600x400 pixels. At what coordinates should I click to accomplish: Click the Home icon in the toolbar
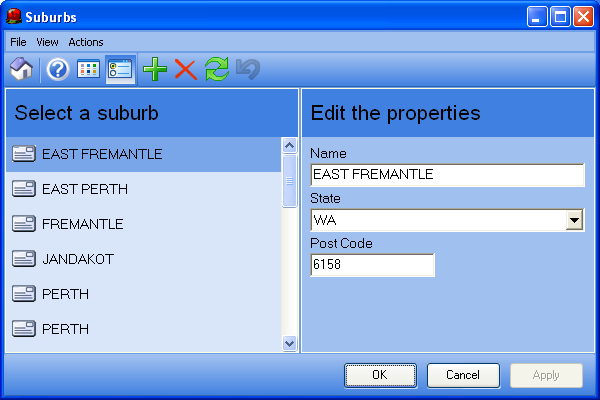click(21, 69)
